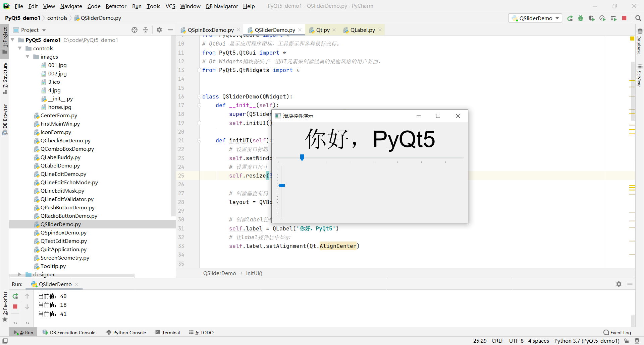Run QSliderDemo with coverage icon

pos(592,18)
